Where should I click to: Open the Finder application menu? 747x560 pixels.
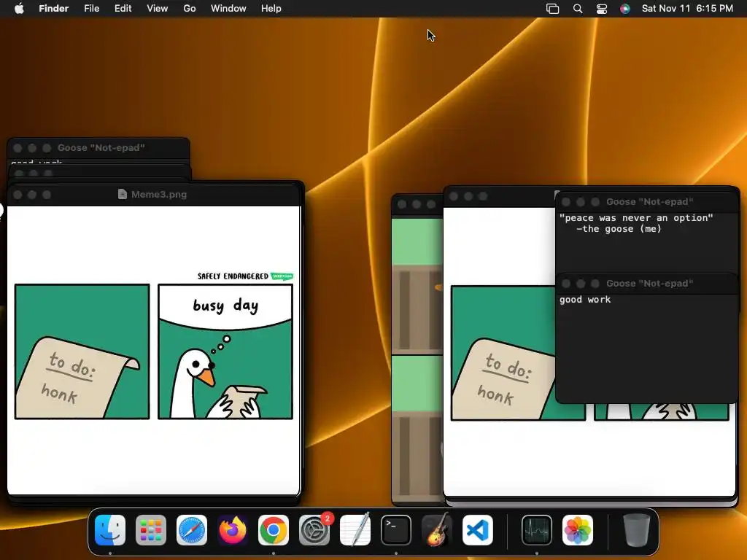coord(54,9)
